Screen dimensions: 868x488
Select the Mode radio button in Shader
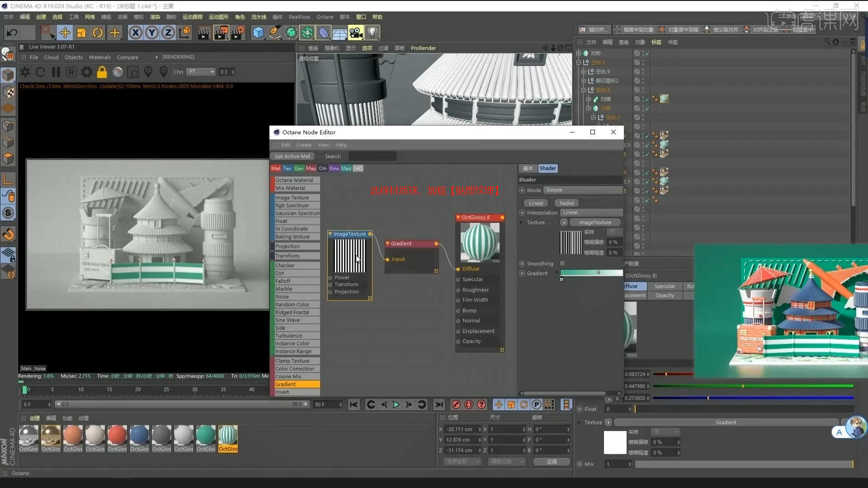pos(522,190)
